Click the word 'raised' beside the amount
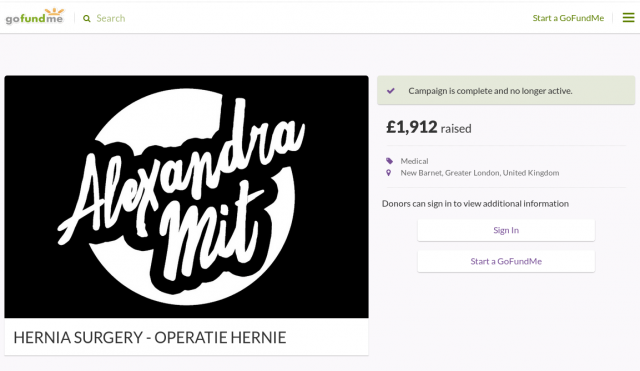This screenshot has width=640, height=371. pos(456,129)
